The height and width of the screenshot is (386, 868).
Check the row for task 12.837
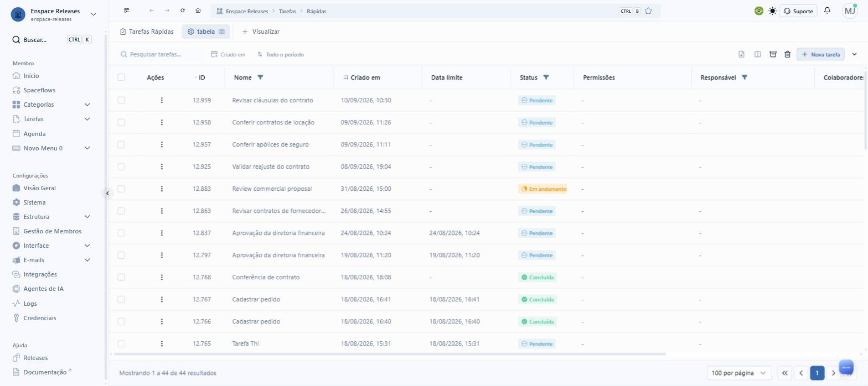(121, 233)
